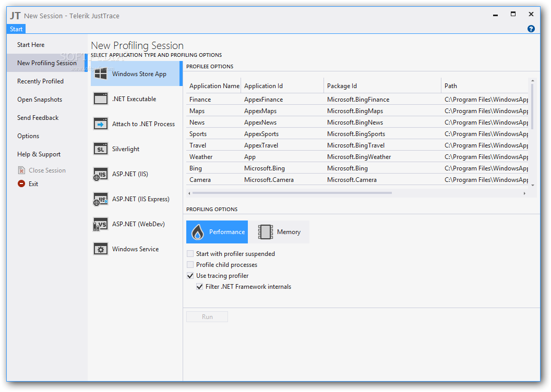Open the Recently Profiled list
The height and width of the screenshot is (392, 551).
pos(40,81)
